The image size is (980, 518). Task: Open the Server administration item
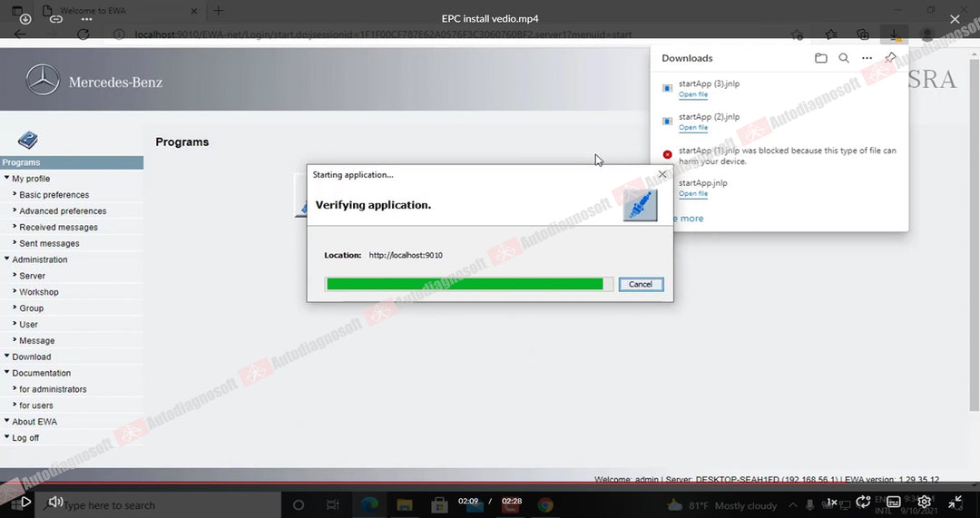click(32, 276)
